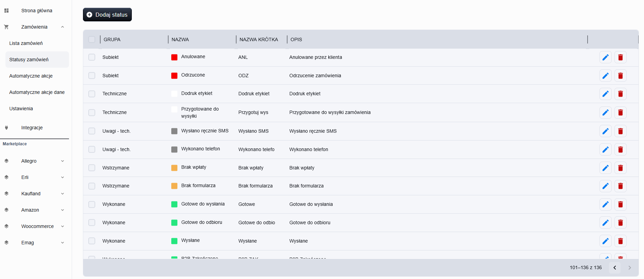The width and height of the screenshot is (644, 279).
Task: Click 'Anulowane przez klienta' description cell
Action: click(315, 57)
